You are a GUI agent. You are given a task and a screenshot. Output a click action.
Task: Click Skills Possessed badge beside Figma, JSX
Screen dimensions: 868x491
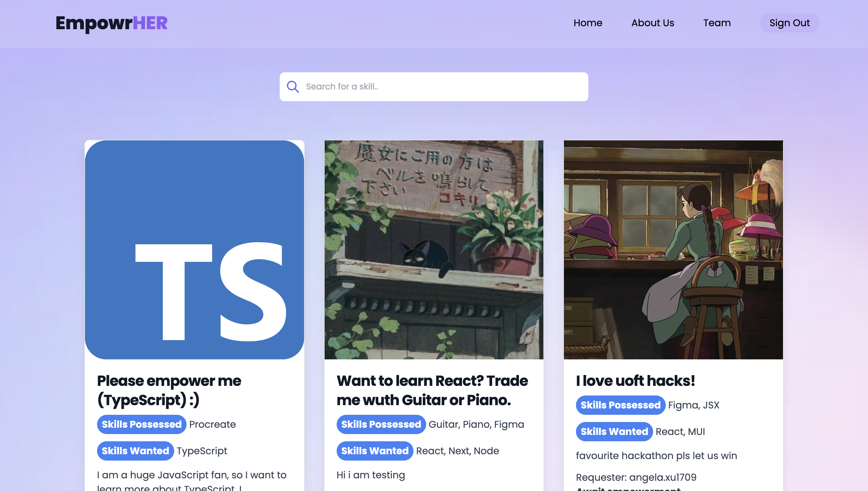620,405
